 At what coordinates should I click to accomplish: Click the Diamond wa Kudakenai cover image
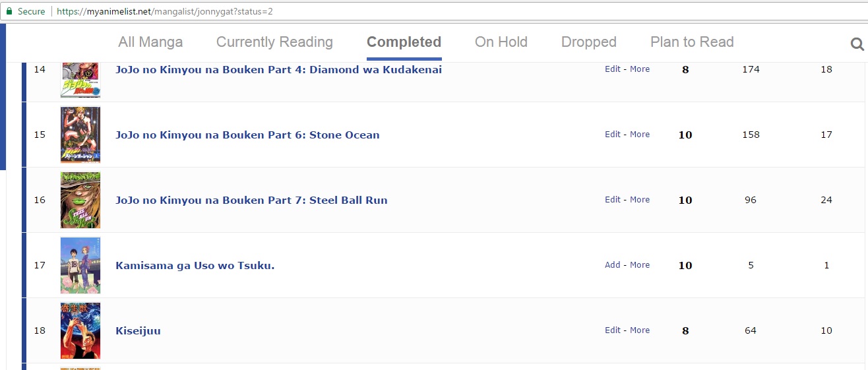pyautogui.click(x=80, y=79)
